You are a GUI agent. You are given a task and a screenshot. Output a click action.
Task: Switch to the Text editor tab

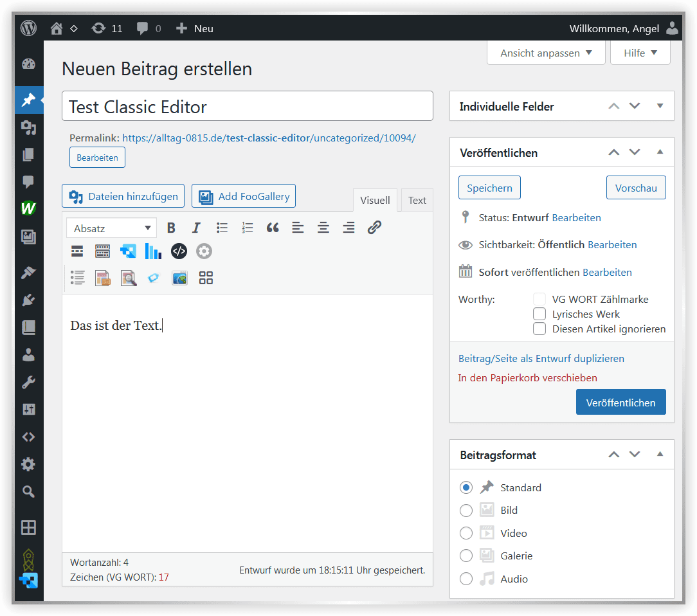(x=417, y=201)
